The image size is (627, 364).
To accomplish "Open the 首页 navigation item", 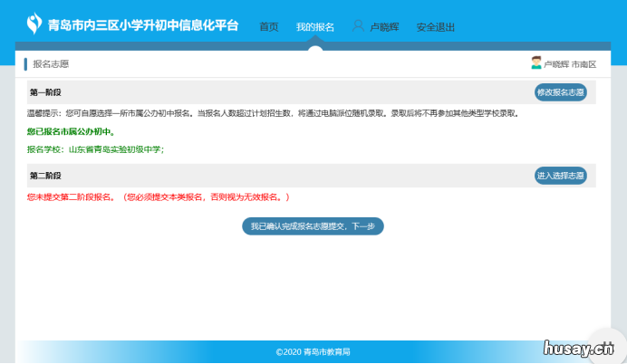I will 269,27.
